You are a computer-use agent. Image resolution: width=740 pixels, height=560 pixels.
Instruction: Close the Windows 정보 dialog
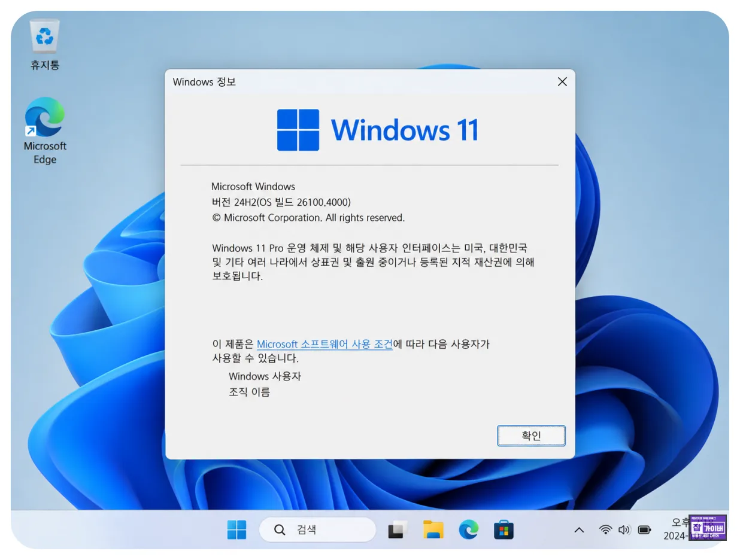coord(562,82)
